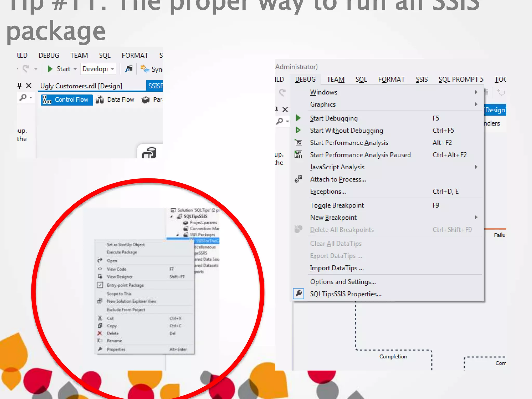Choose Start Debugging F5
The height and width of the screenshot is (399, 532).
(x=387, y=118)
